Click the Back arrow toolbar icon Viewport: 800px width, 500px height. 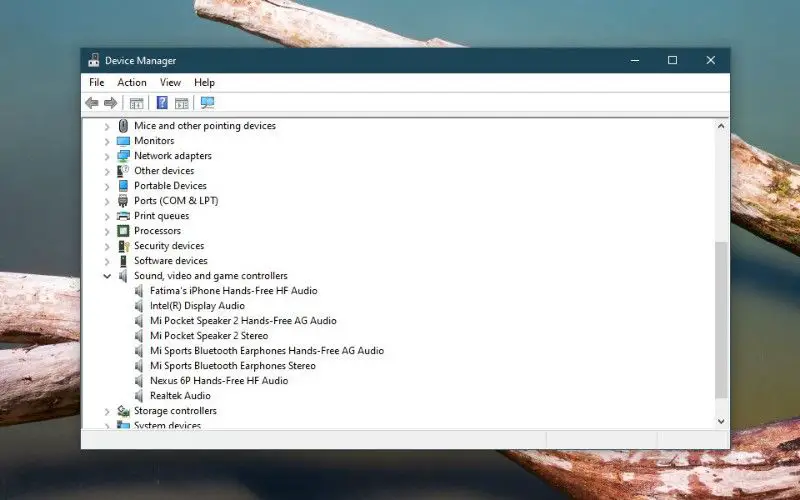pos(92,103)
